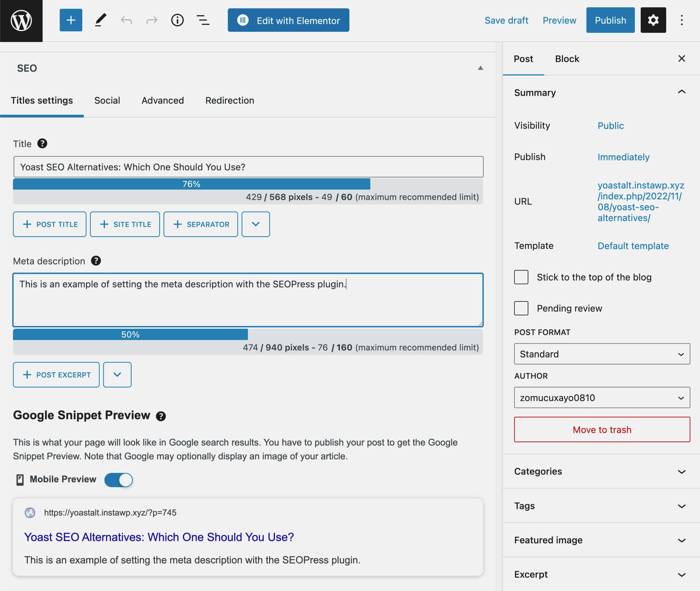Open the meta description variables dropdown arrow
Viewport: 700px width, 591px height.
117,375
